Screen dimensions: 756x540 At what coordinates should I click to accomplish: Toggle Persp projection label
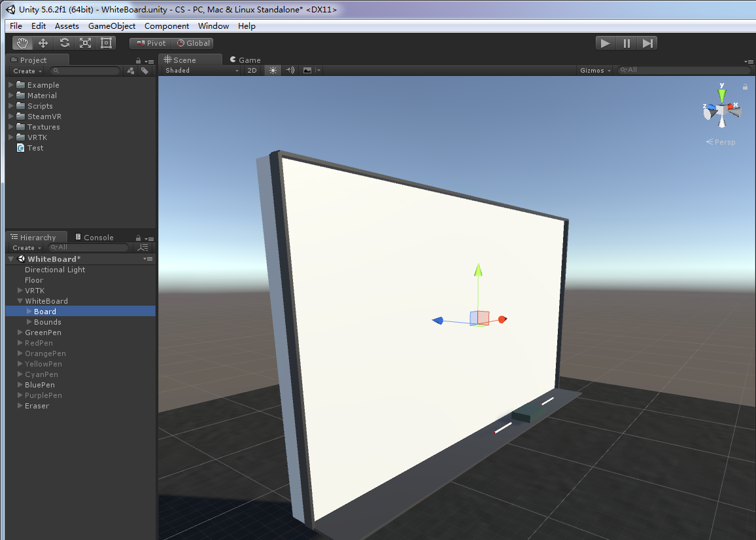721,142
